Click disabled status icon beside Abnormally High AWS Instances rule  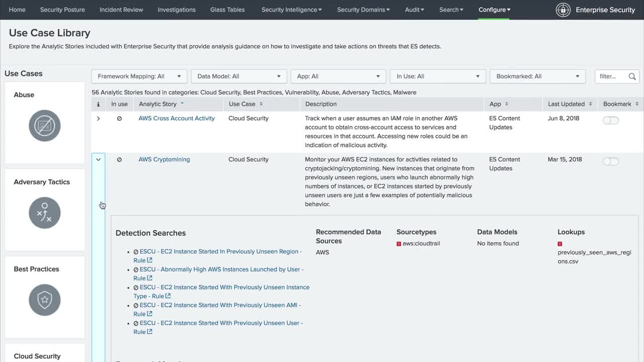(136, 269)
